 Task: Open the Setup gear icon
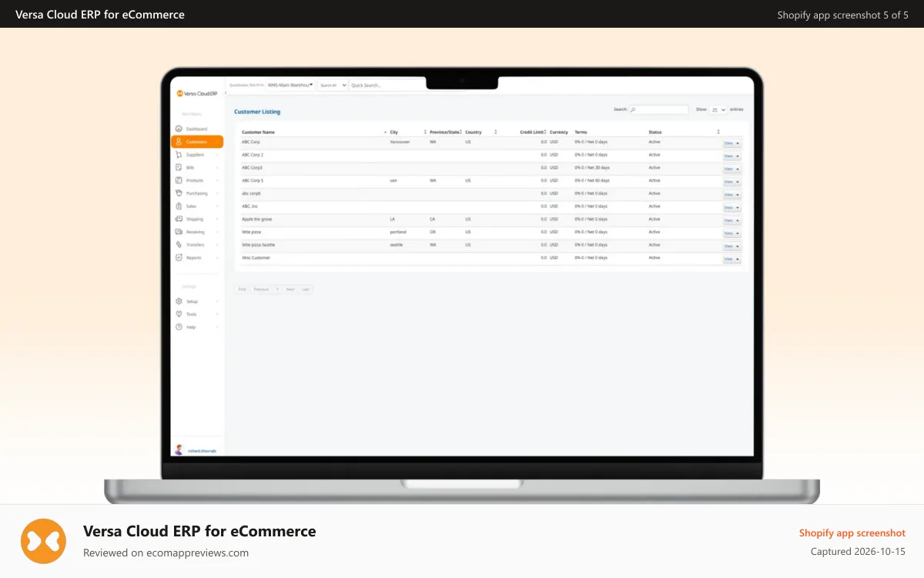pyautogui.click(x=179, y=301)
